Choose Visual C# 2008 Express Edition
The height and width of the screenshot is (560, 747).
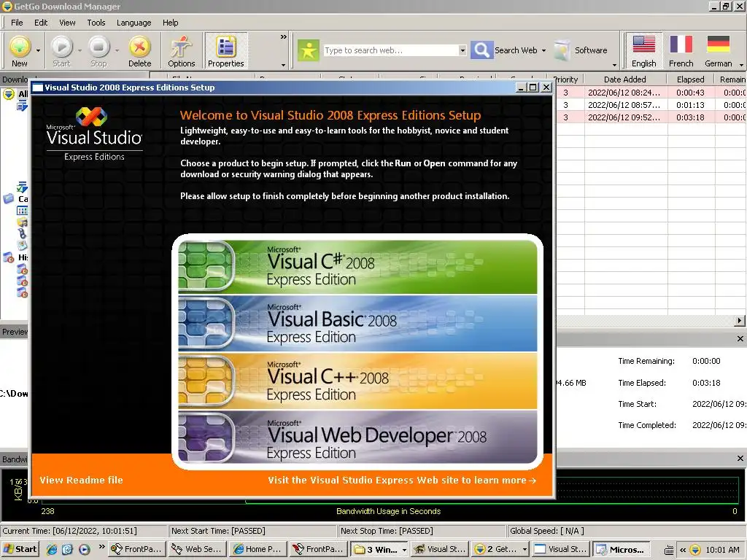coord(357,267)
